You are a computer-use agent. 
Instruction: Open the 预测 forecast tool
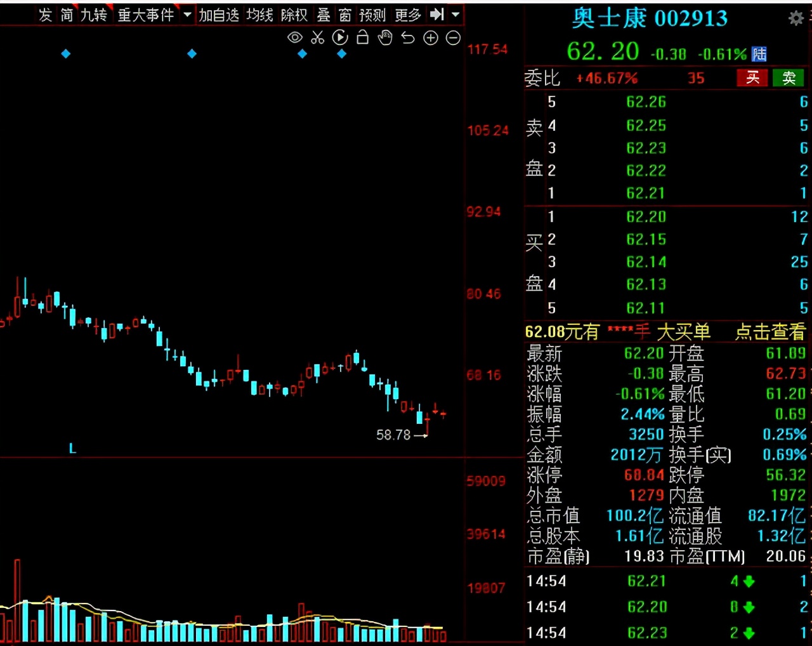(x=372, y=15)
